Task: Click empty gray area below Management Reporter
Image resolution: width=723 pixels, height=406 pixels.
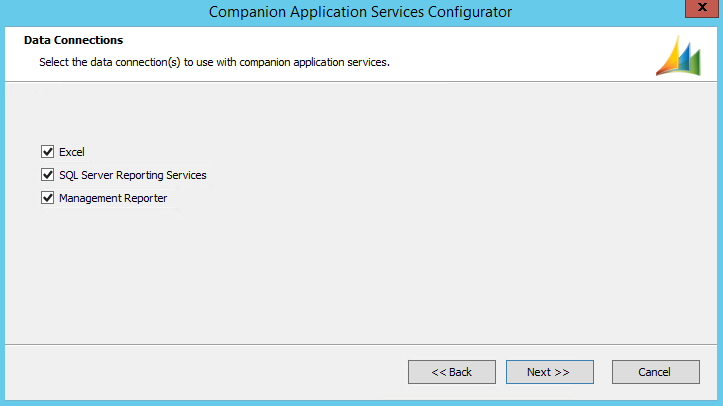Action: 300,270
